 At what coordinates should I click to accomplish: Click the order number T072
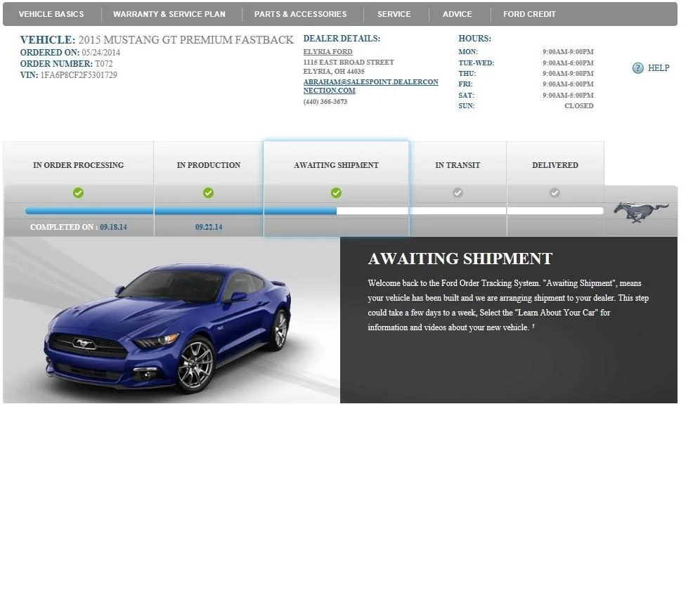[103, 64]
